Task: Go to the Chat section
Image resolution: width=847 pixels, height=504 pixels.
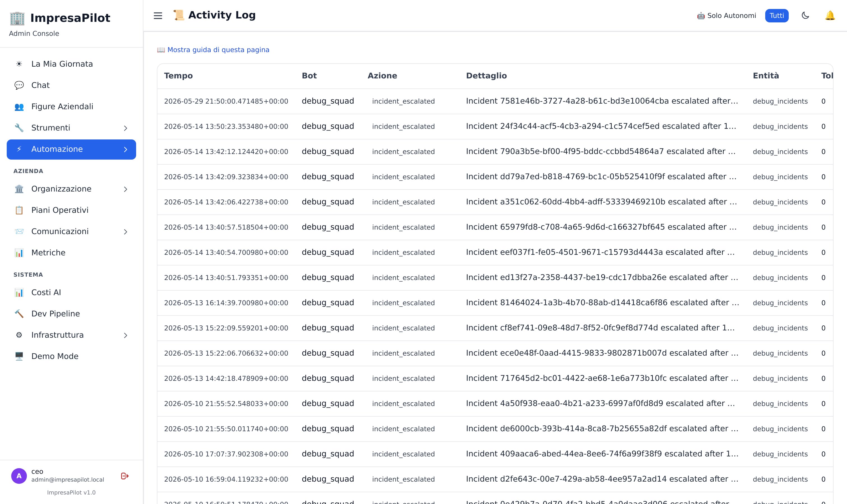Action: (71, 85)
